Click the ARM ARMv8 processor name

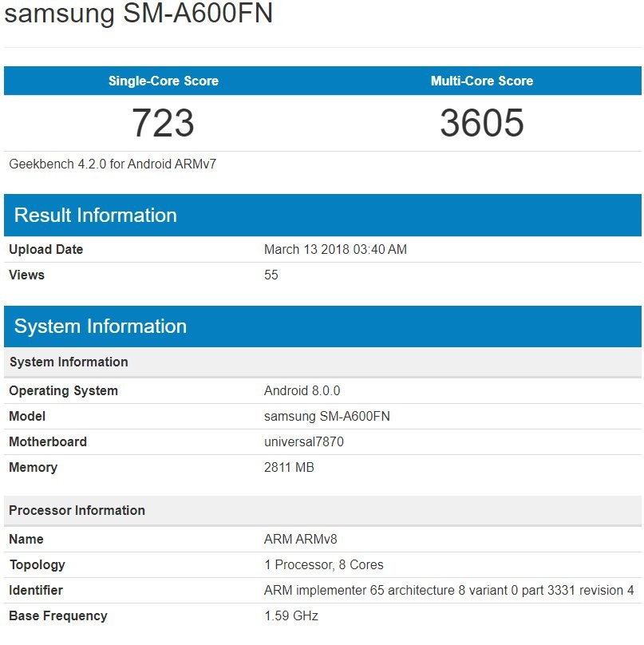(301, 539)
